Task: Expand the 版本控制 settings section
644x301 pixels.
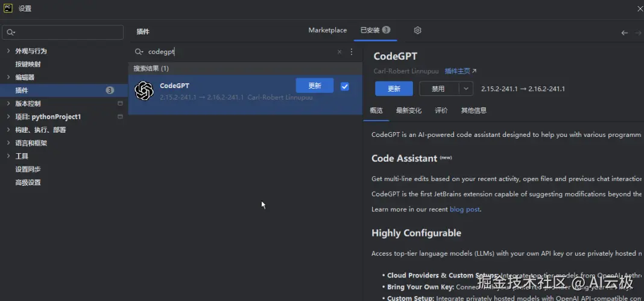Action: pyautogui.click(x=8, y=104)
